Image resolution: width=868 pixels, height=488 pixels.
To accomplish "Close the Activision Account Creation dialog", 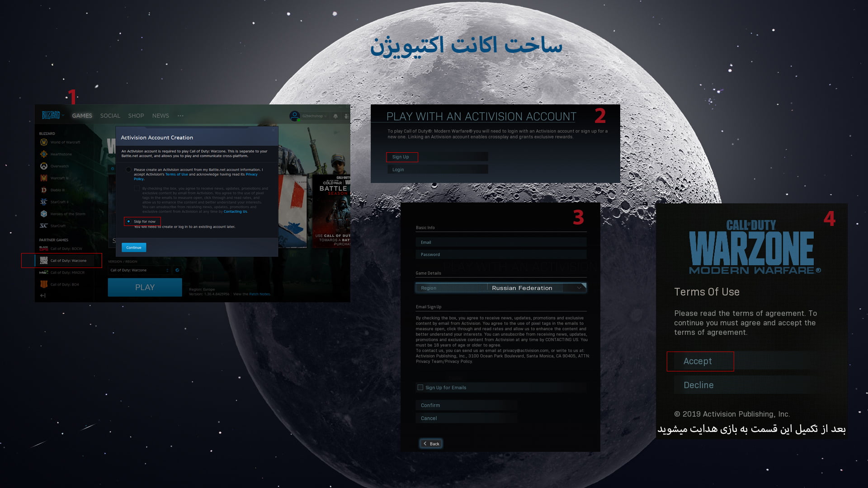I will click(273, 130).
